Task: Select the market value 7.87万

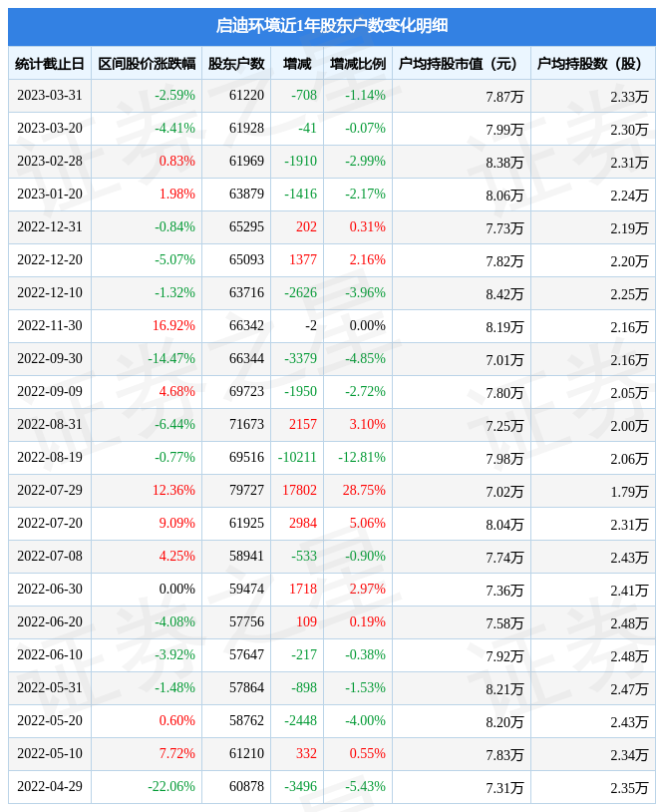Action: click(504, 97)
